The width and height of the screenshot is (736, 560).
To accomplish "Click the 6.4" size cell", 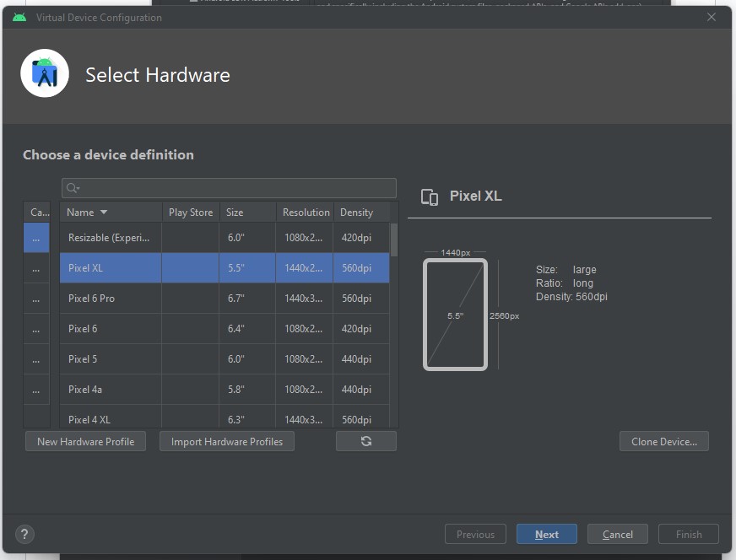I will click(247, 329).
